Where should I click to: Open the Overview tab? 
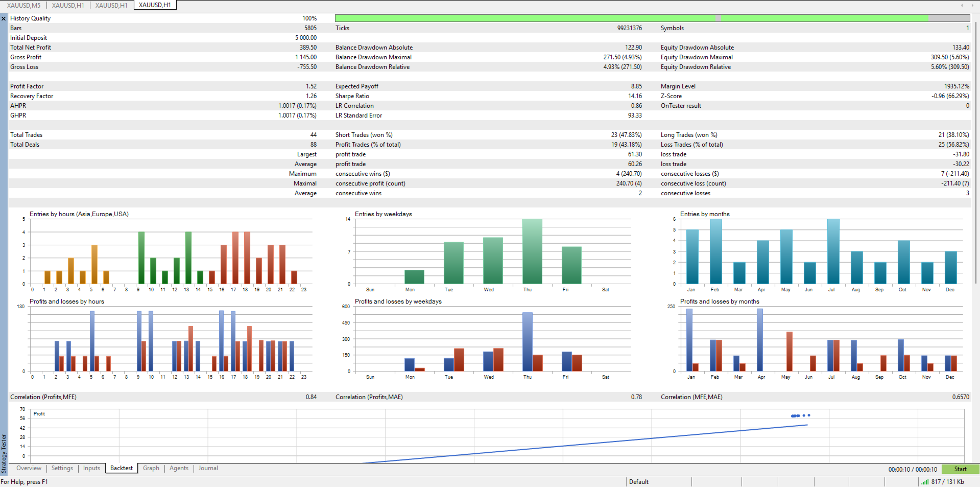click(x=29, y=468)
